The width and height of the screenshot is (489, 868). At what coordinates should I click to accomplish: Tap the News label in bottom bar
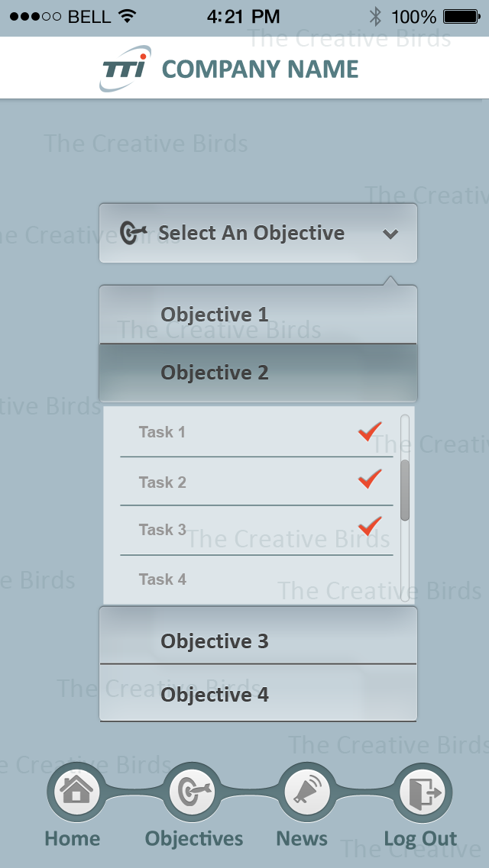pos(302,839)
